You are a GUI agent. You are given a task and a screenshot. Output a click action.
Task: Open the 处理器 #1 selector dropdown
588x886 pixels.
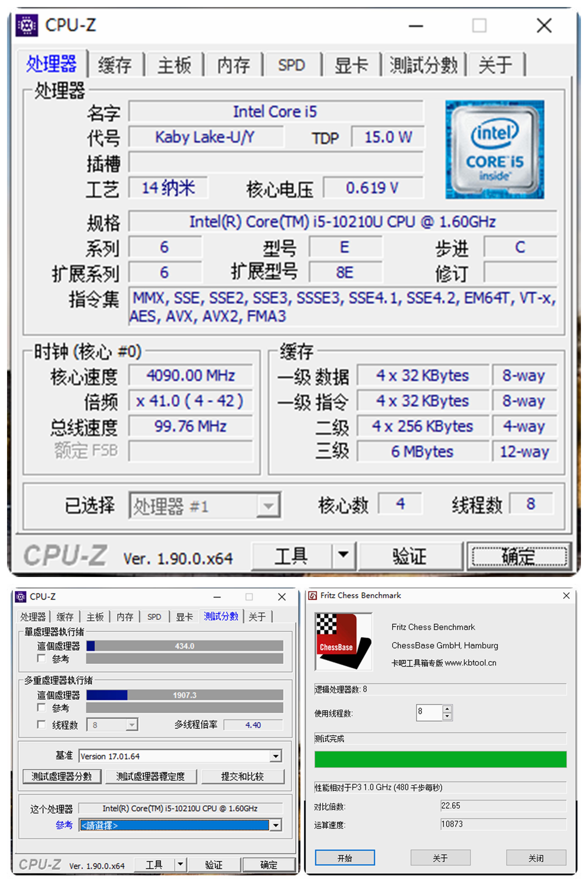point(267,506)
